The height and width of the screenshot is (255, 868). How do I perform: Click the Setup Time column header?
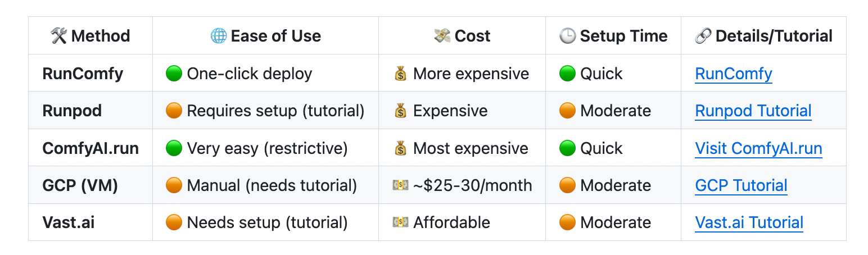coord(623,36)
